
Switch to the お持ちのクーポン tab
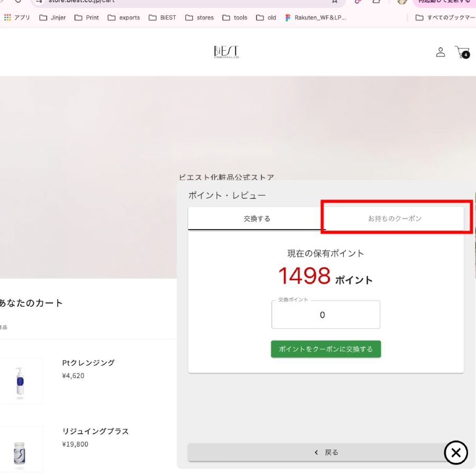pos(395,218)
